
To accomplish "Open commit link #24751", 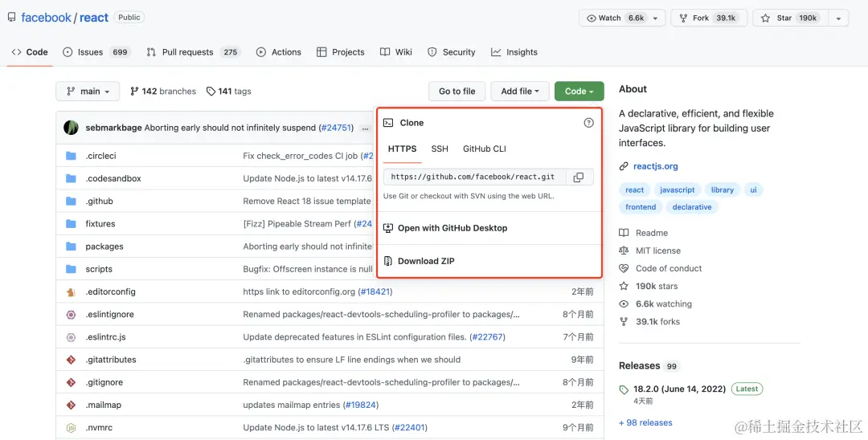I will tap(336, 128).
